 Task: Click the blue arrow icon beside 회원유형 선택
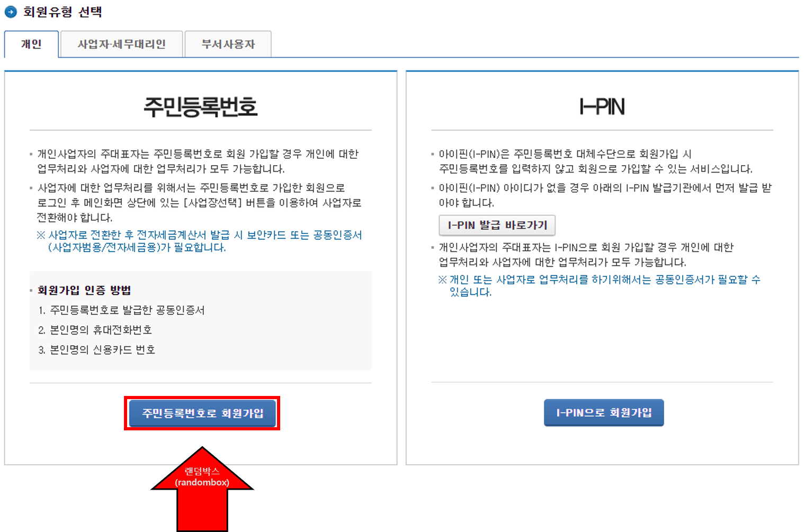point(10,11)
